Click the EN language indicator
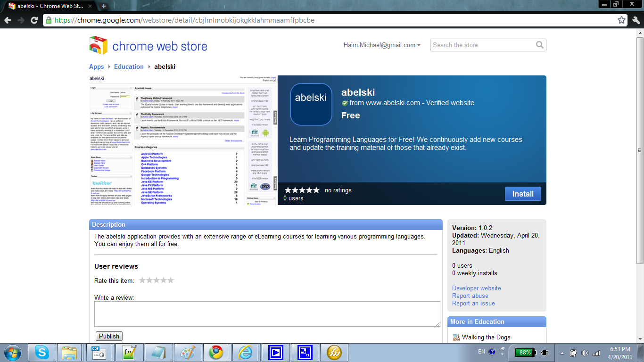 481,352
